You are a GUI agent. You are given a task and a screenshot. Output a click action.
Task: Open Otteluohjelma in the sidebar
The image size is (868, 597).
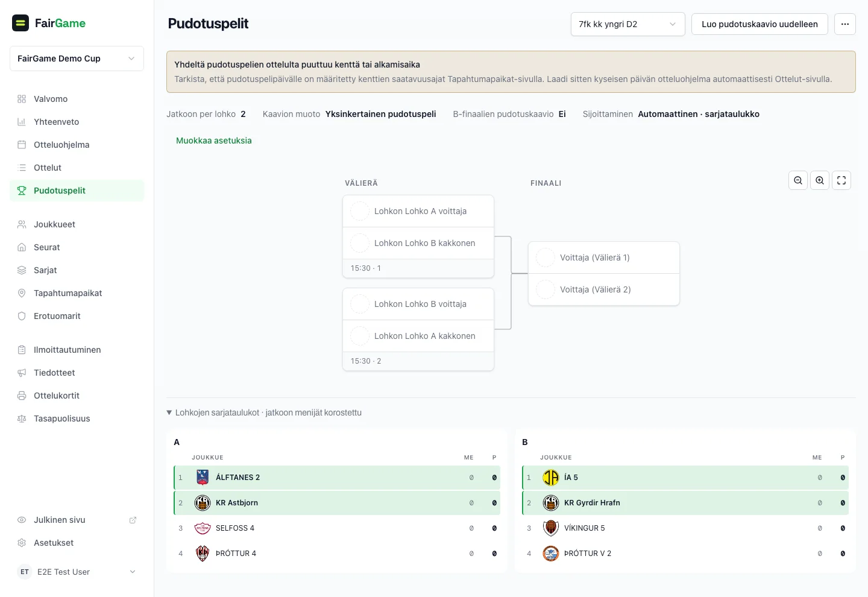(77, 145)
